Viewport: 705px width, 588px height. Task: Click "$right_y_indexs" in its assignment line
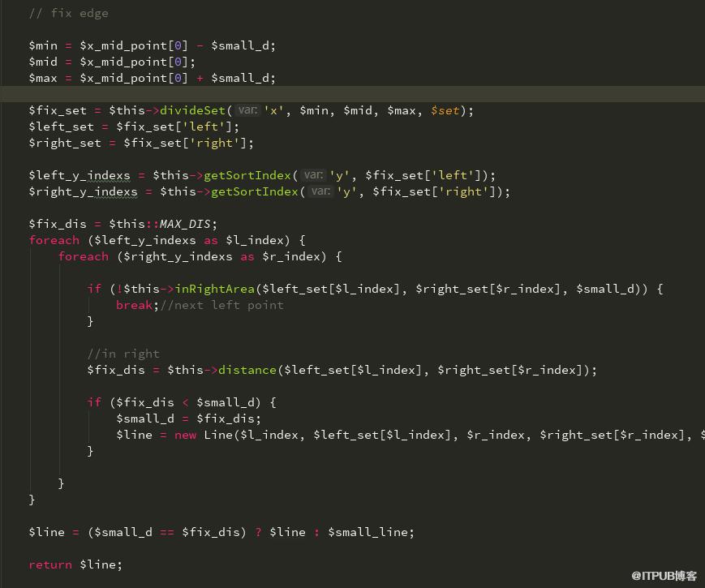click(84, 191)
